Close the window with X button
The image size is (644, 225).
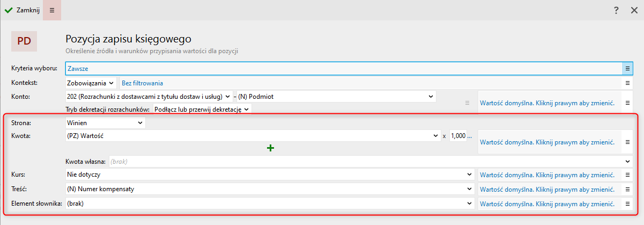(x=634, y=10)
